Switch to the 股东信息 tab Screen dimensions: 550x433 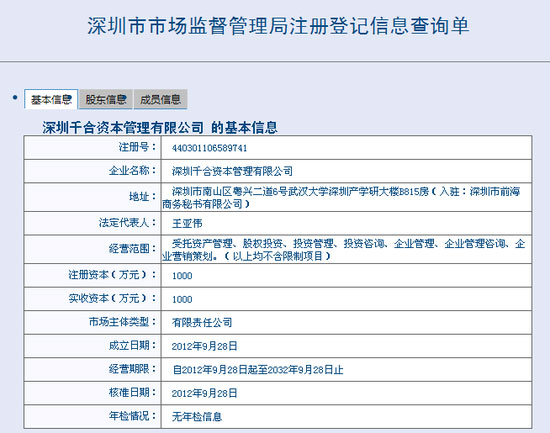tap(106, 99)
